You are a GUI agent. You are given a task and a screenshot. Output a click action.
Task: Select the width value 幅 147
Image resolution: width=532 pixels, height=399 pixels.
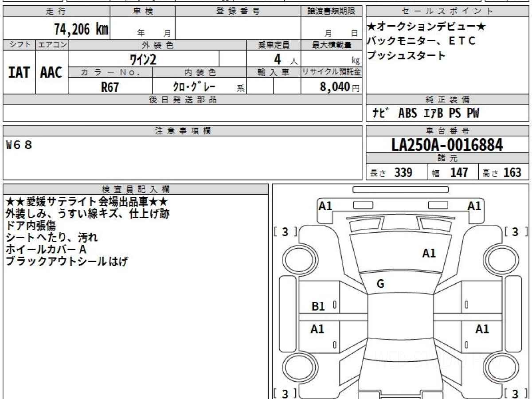(450, 172)
